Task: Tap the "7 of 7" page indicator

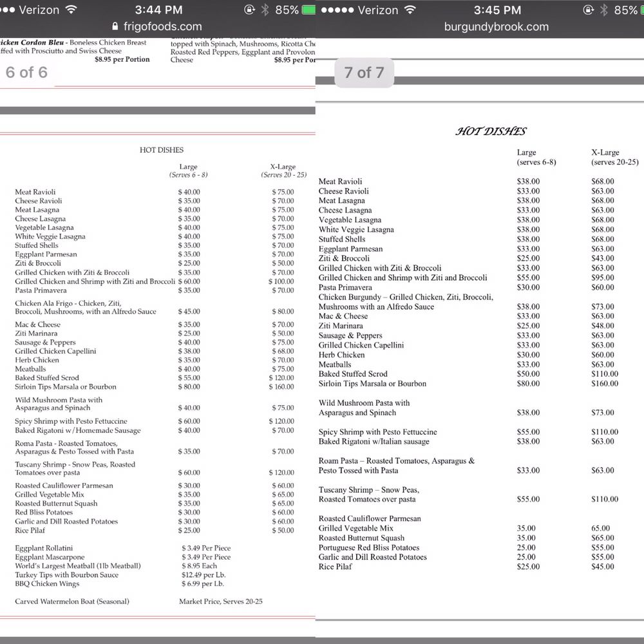Action: (364, 73)
